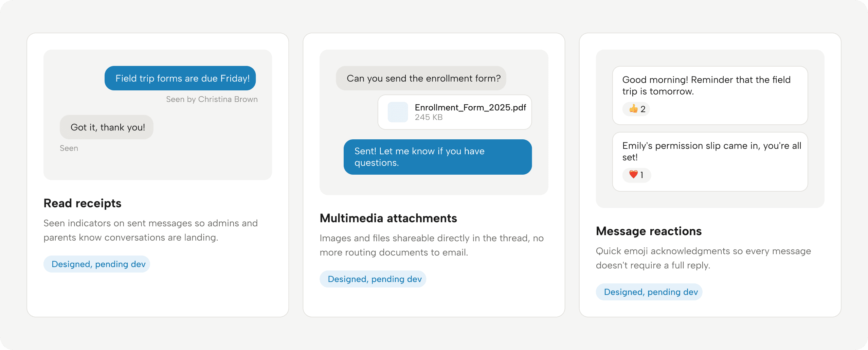This screenshot has width=868, height=350.
Task: Click the 'Read receipts' heading
Action: 83,203
